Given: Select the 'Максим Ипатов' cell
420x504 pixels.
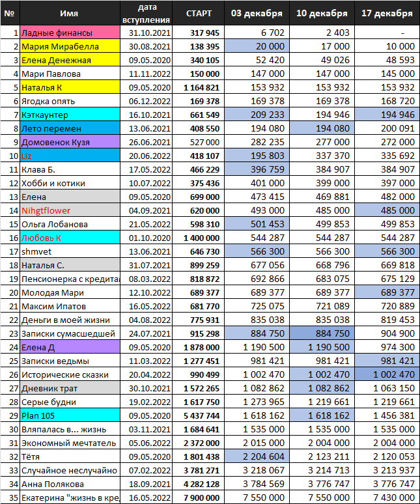Looking at the screenshot, I should [x=70, y=306].
